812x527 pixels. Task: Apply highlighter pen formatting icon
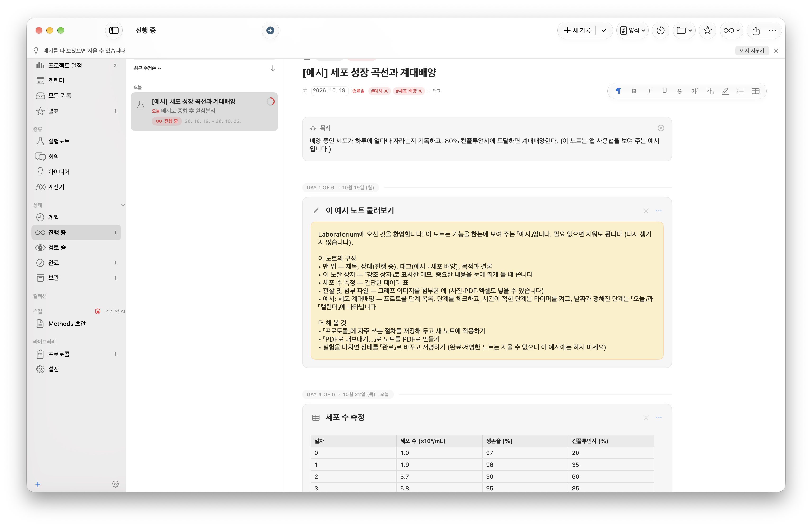click(725, 91)
